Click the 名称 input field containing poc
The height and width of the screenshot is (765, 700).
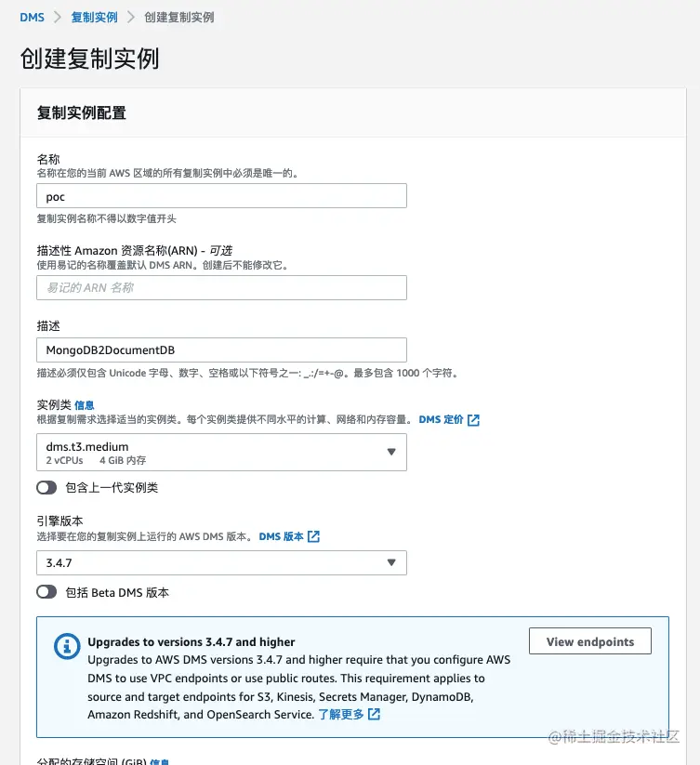pos(221,196)
